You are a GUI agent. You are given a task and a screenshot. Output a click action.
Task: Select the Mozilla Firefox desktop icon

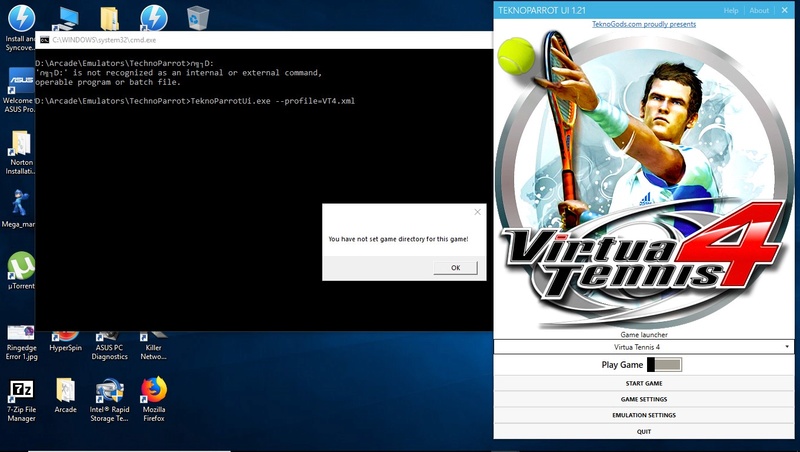(154, 399)
